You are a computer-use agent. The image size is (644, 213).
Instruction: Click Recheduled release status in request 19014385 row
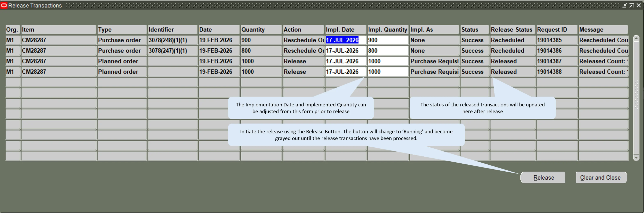[x=513, y=40]
